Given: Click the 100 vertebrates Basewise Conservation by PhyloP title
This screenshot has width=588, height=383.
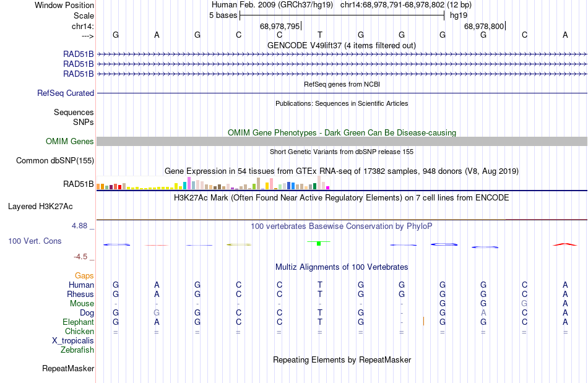Looking at the screenshot, I should (x=342, y=226).
